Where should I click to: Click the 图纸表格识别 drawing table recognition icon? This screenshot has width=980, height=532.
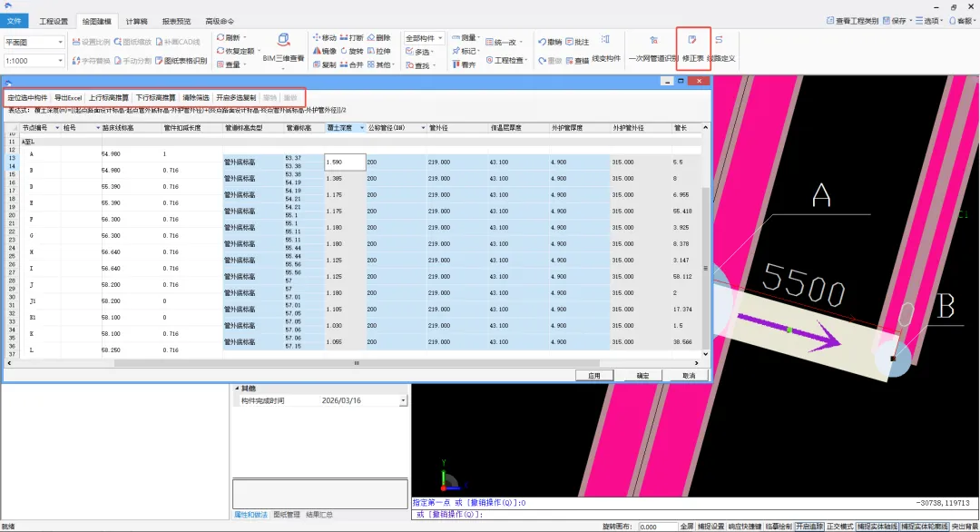tap(181, 61)
